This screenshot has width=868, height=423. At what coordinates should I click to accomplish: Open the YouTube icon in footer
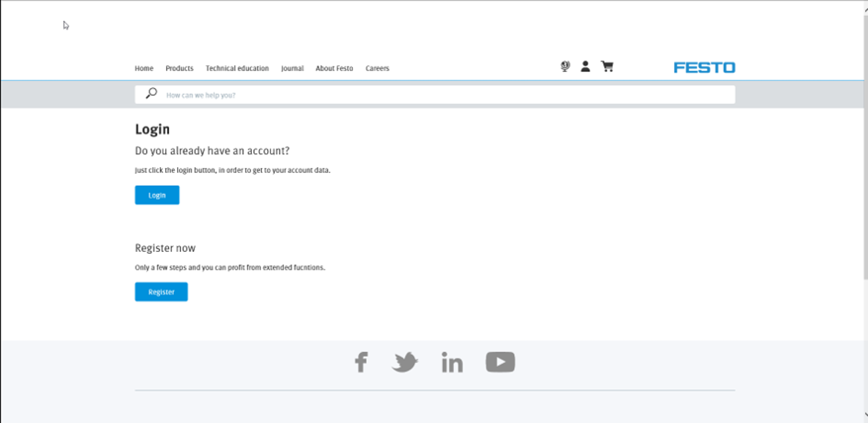500,362
